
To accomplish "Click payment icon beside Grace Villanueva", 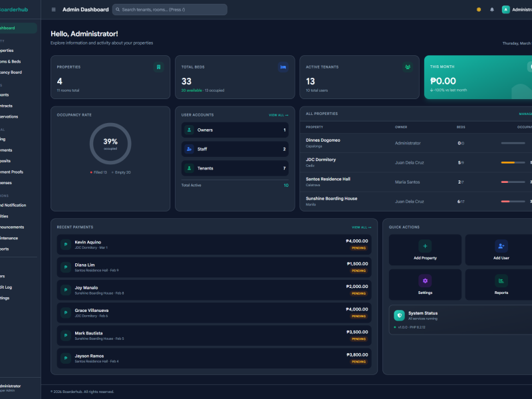I will pos(65,313).
